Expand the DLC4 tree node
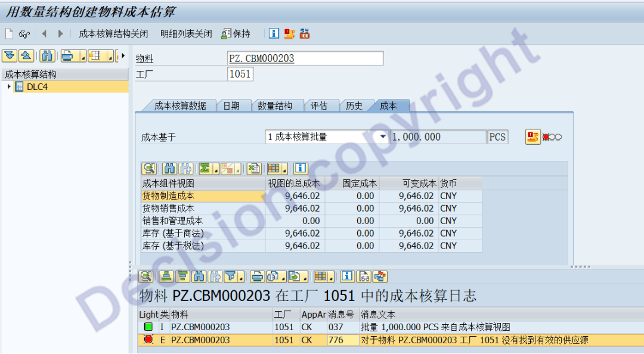This screenshot has height=354, width=644. pyautogui.click(x=9, y=87)
